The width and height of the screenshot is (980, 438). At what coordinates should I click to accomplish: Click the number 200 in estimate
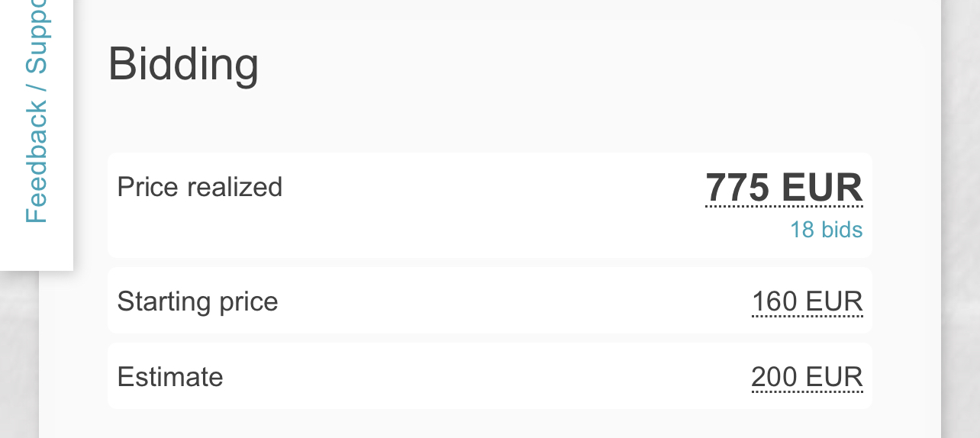774,377
